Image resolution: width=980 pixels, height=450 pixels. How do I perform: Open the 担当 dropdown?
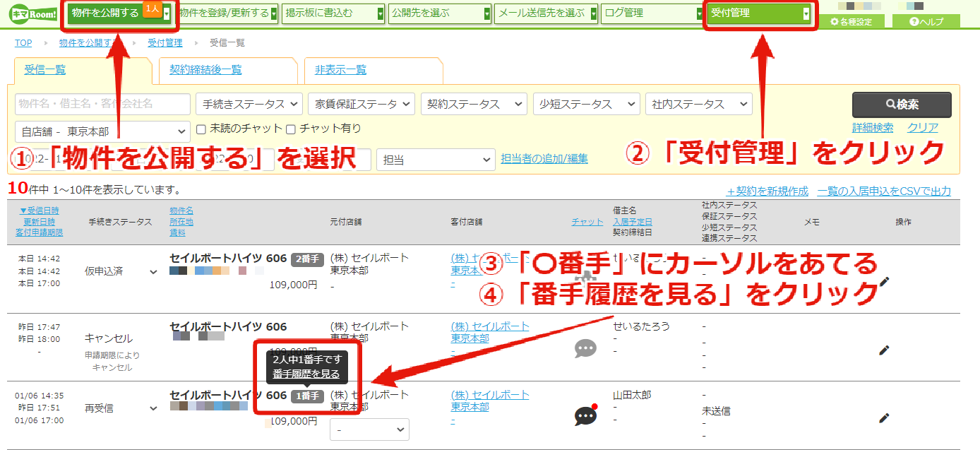click(x=436, y=160)
